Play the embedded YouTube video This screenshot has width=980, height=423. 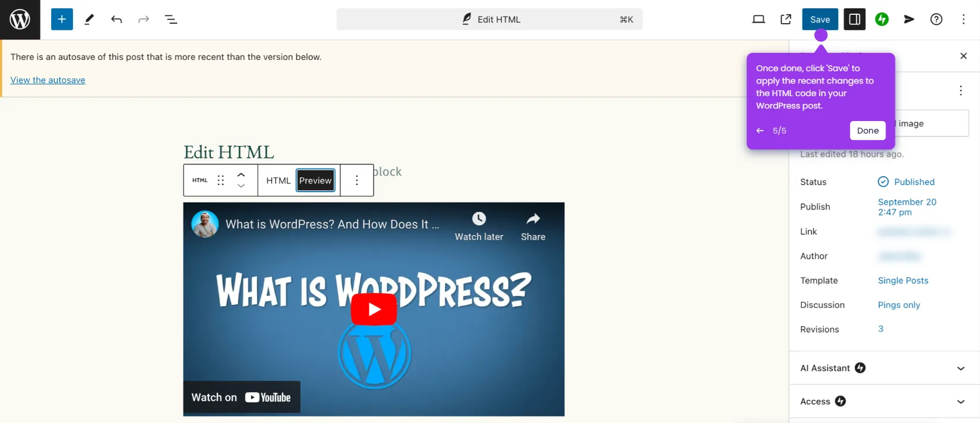374,309
